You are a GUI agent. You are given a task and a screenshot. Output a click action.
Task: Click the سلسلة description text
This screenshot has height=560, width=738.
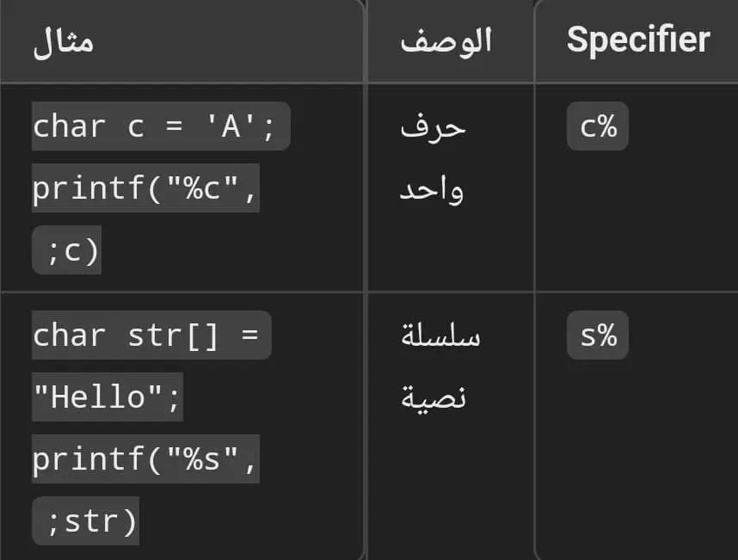(440, 335)
